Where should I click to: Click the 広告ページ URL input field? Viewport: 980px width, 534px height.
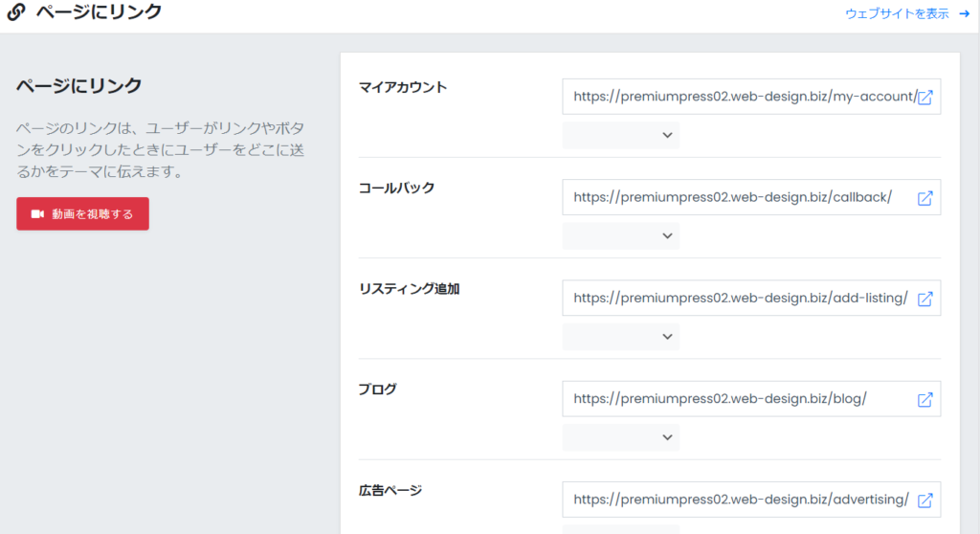pyautogui.click(x=751, y=499)
